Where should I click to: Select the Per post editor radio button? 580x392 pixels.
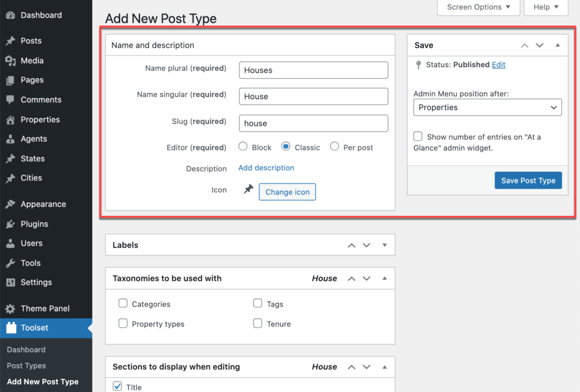coord(334,147)
